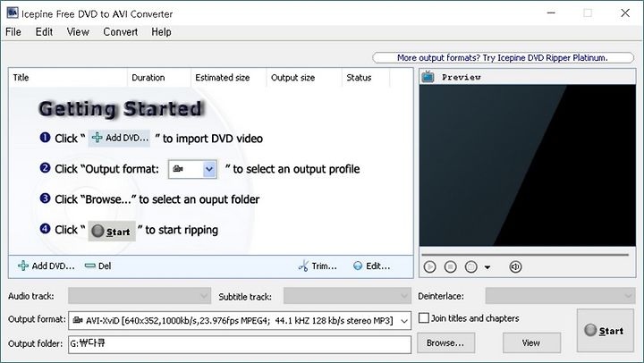Click the large Start button to rip
Image resolution: width=644 pixels, height=363 pixels.
point(605,331)
